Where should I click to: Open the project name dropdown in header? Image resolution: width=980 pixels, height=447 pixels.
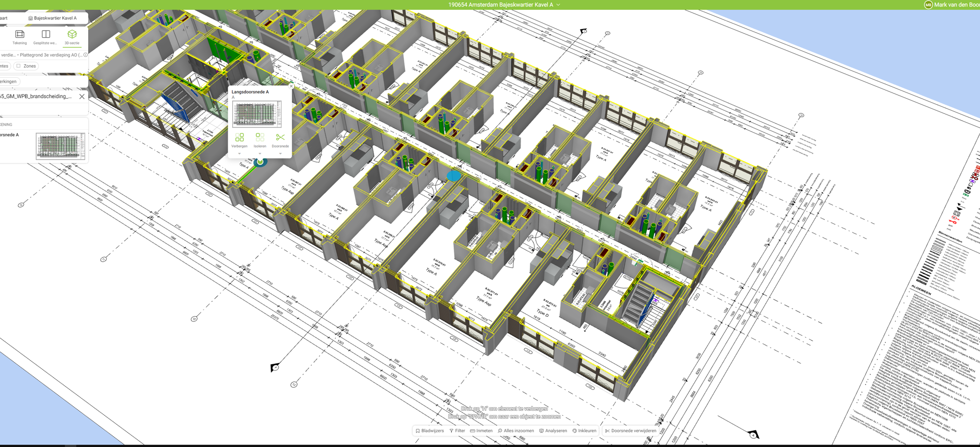point(558,5)
